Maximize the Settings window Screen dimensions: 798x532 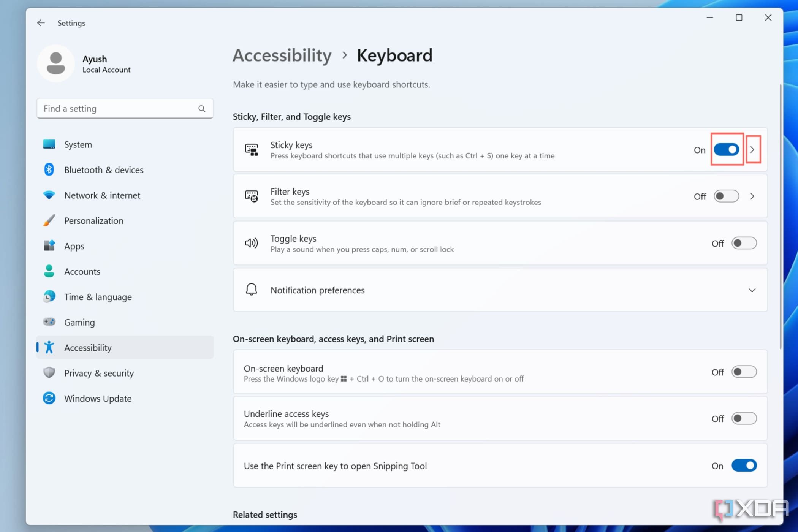[739, 17]
